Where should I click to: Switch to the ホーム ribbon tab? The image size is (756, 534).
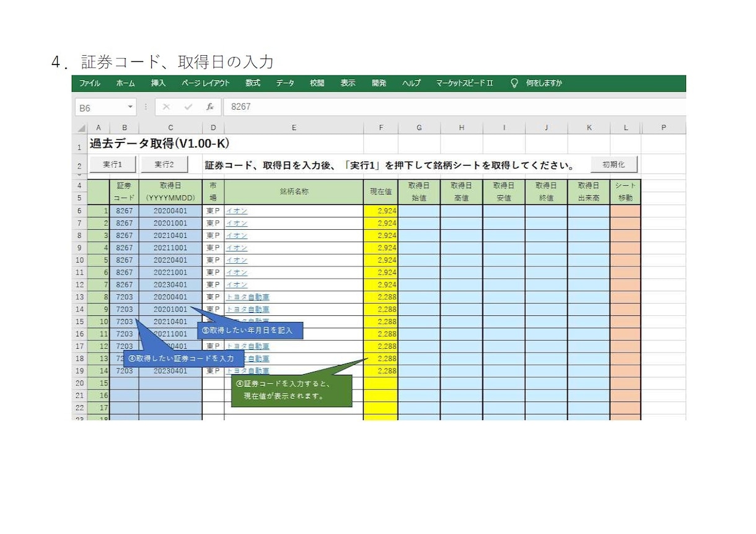126,83
